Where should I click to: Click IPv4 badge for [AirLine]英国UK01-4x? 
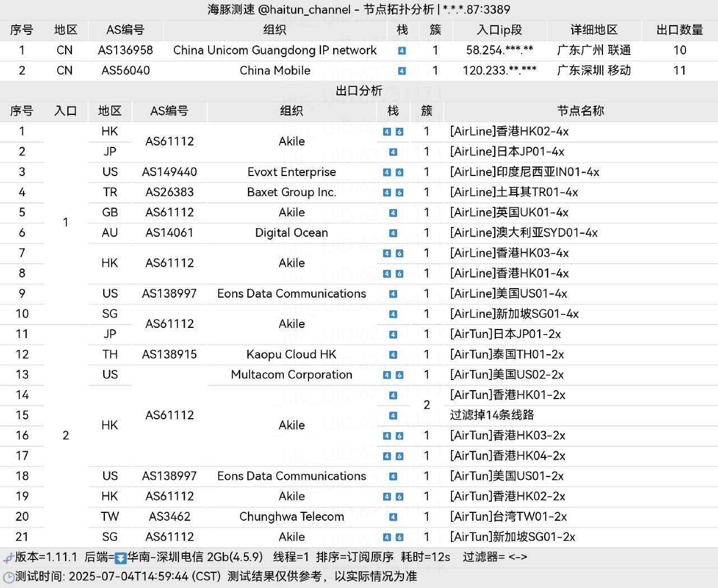point(393,212)
